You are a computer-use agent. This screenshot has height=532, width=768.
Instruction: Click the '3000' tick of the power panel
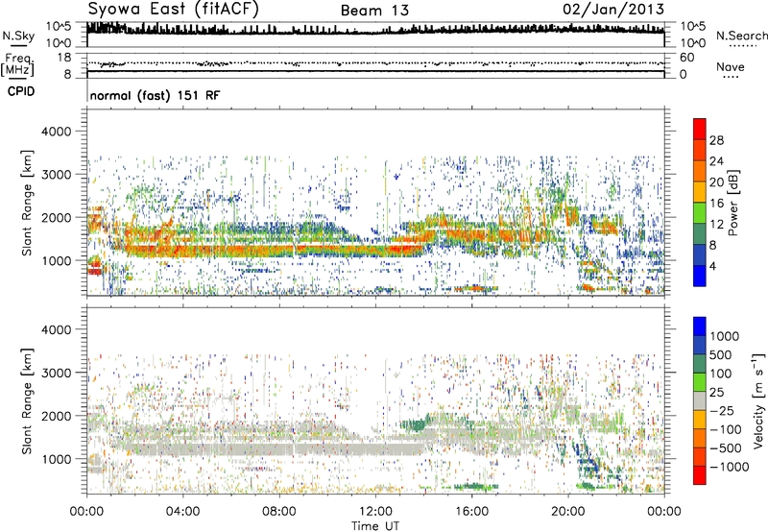pyautogui.click(x=57, y=175)
